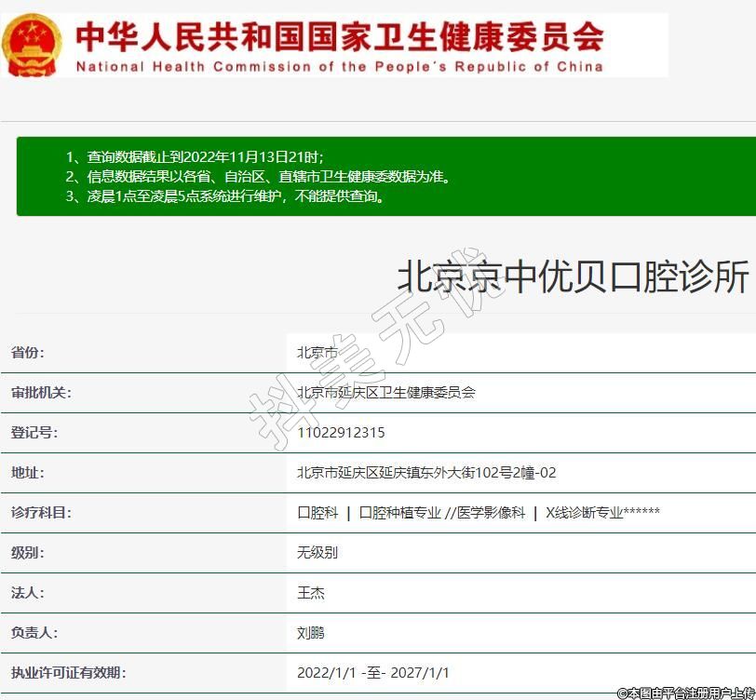Select the third notice line about 系统维护
The width and height of the screenshot is (756, 700).
pos(224,196)
